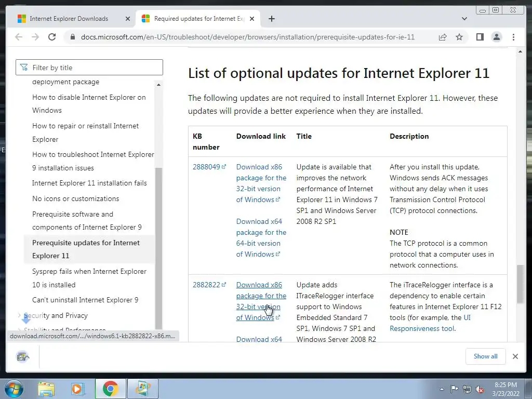Launch Windows Media Player from taskbar
The image size is (532, 399).
click(77, 389)
